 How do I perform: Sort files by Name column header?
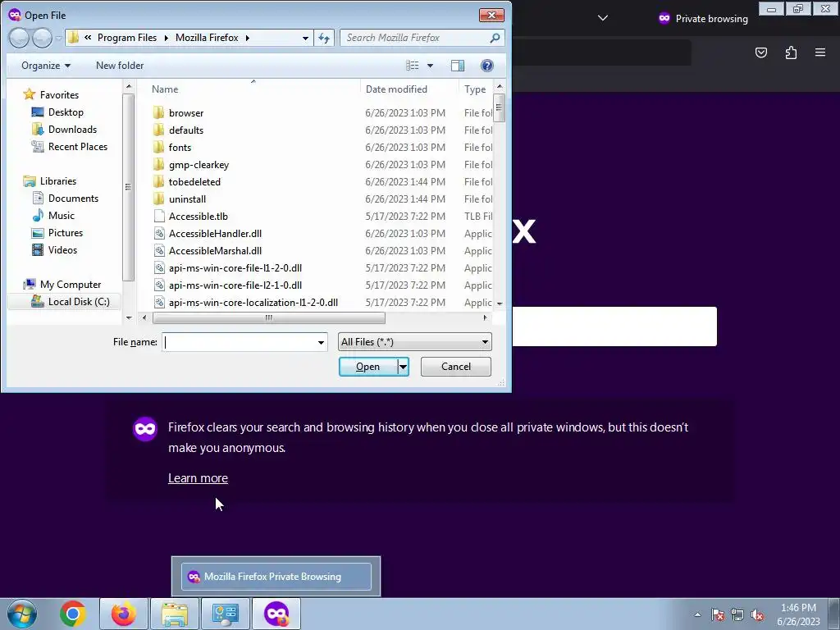[165, 89]
